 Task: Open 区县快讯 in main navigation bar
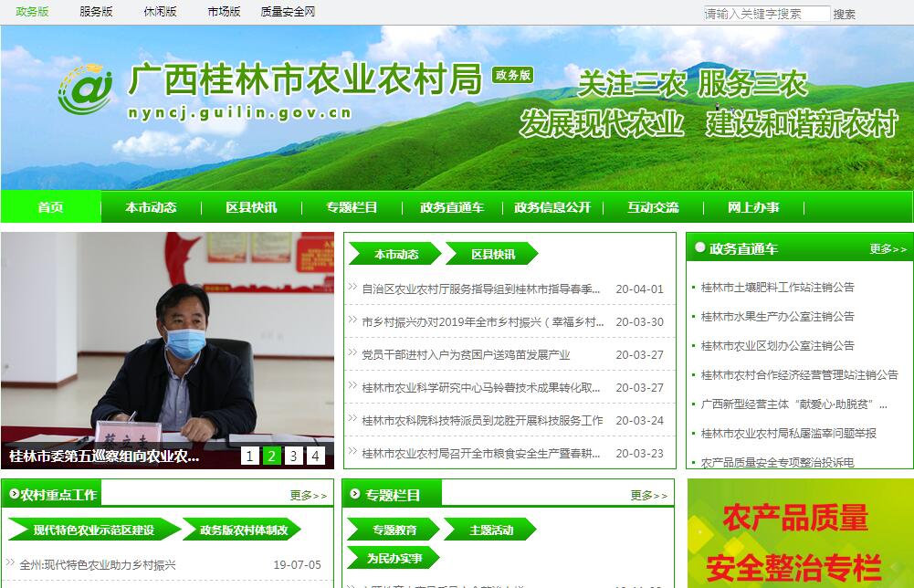251,207
